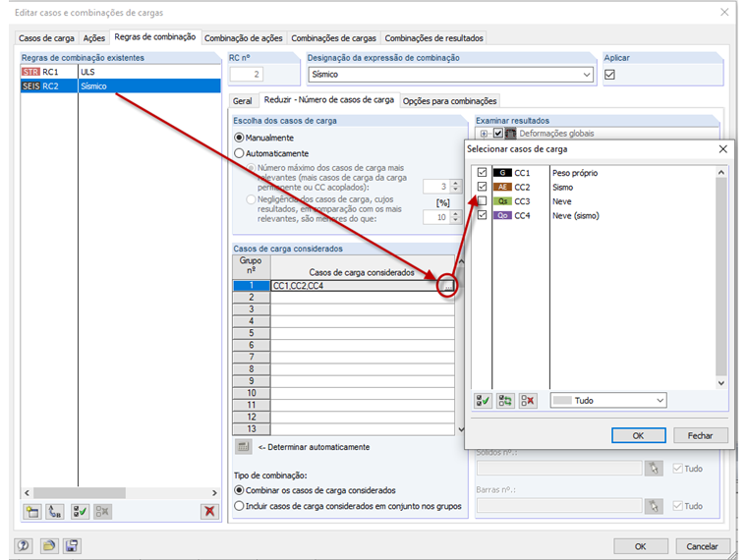
Task: Delete rule with red X icon
Action: click(x=209, y=512)
